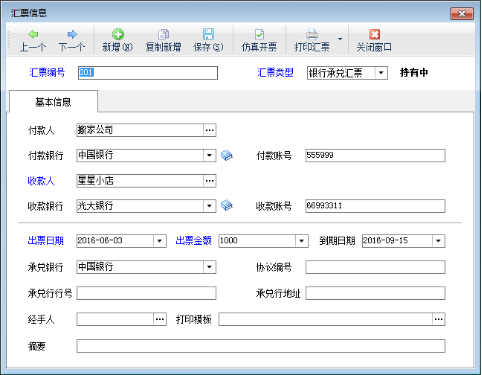Go to next record with 下一个 arrow
Viewport: 482px width, 375px height.
point(72,34)
